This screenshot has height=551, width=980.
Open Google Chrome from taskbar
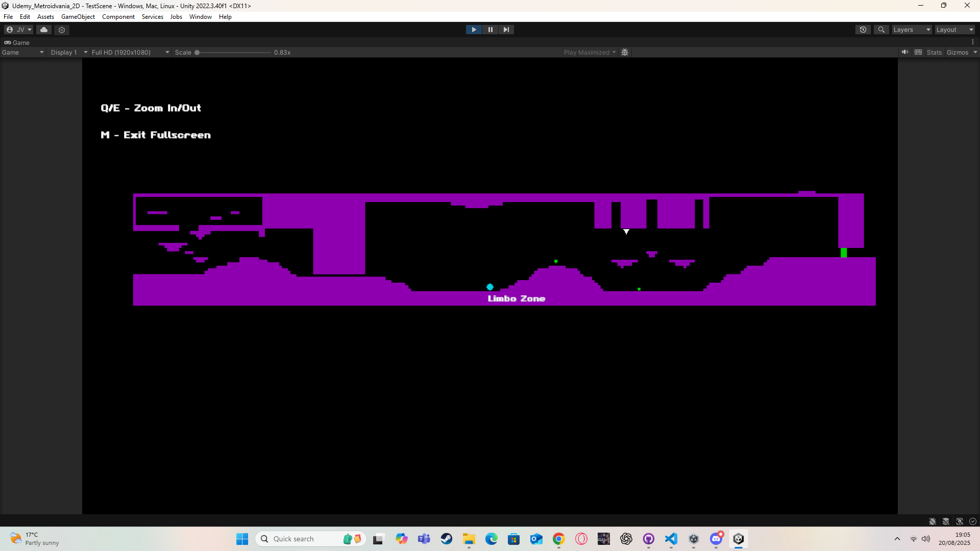[x=559, y=539]
